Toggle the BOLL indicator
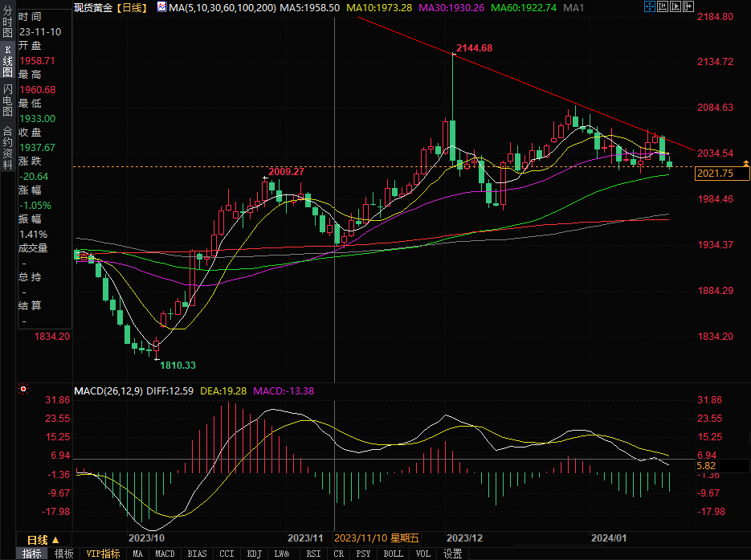Viewport: 751px width, 560px height. point(393,554)
